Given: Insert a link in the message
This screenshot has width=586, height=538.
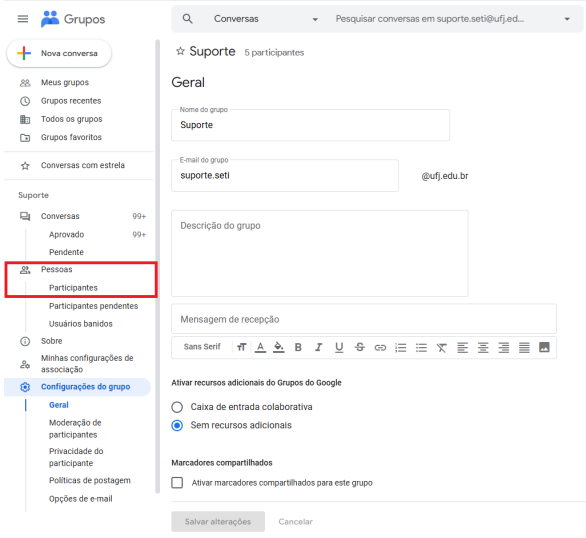Looking at the screenshot, I should point(380,348).
